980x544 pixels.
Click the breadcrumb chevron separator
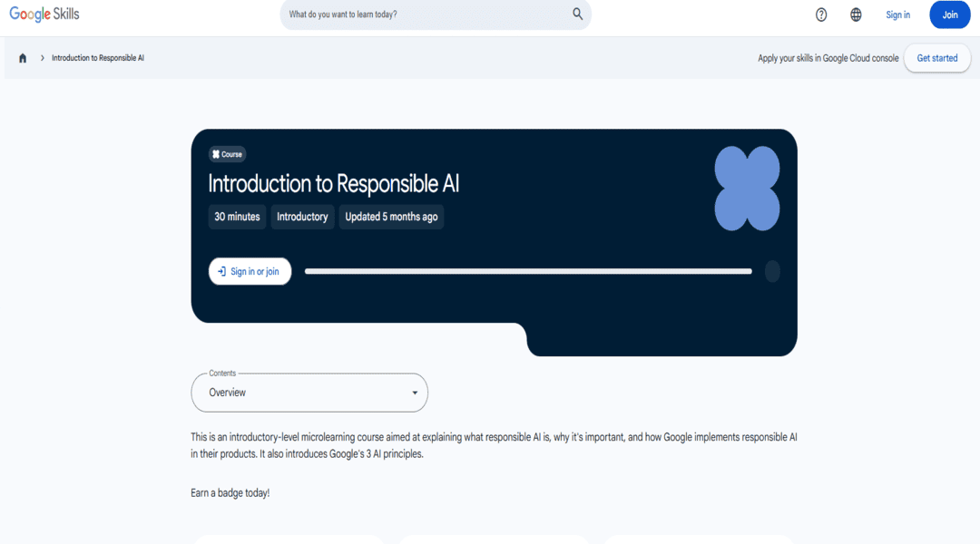click(42, 58)
